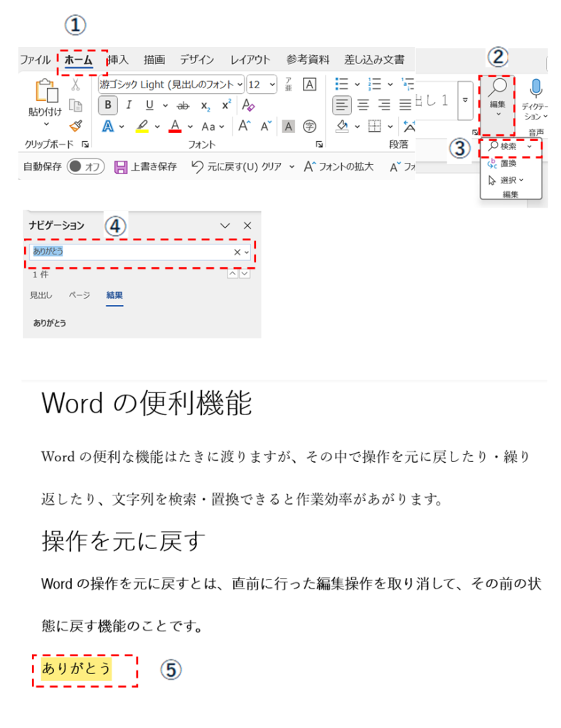Toggle left text alignment
561x728 pixels.
coord(342,105)
